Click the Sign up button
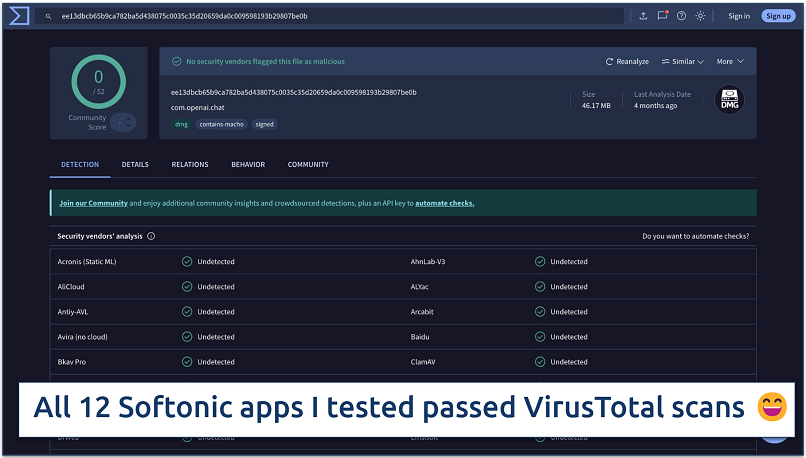 click(778, 16)
